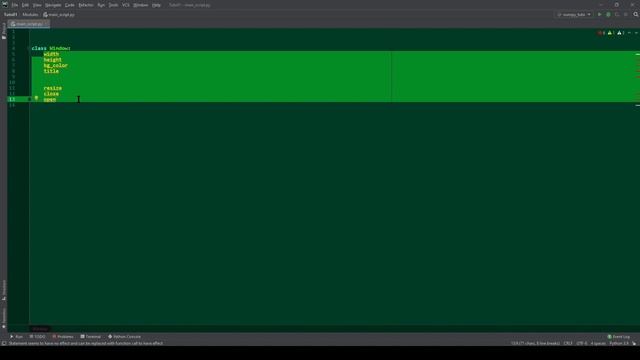Click the word 'width' in code
Screen dimensions: 640x360
tap(51, 54)
